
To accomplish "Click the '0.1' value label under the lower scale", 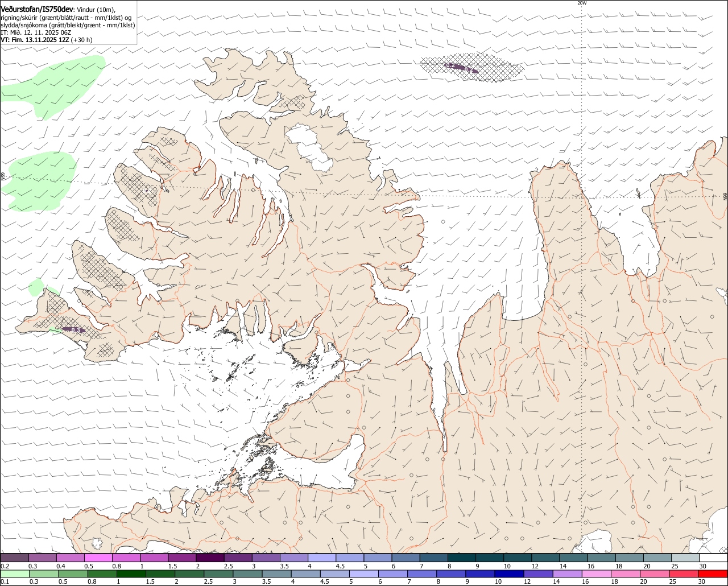I will tap(5, 581).
